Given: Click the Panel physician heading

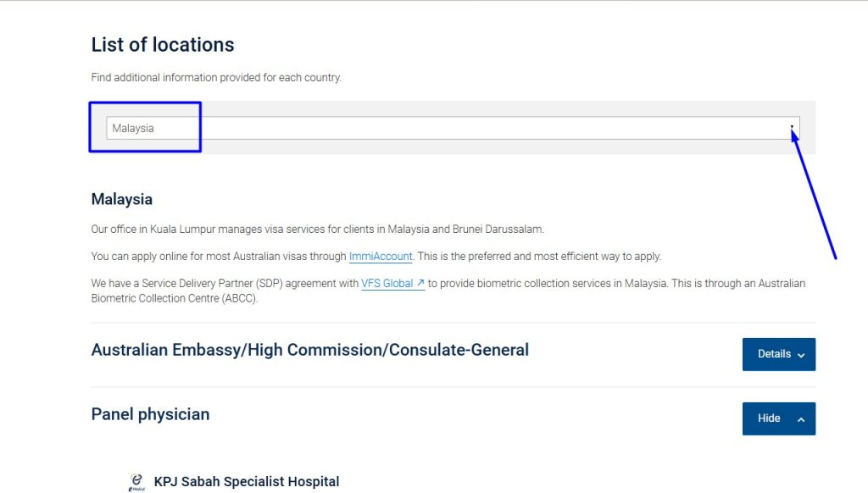Looking at the screenshot, I should [150, 414].
